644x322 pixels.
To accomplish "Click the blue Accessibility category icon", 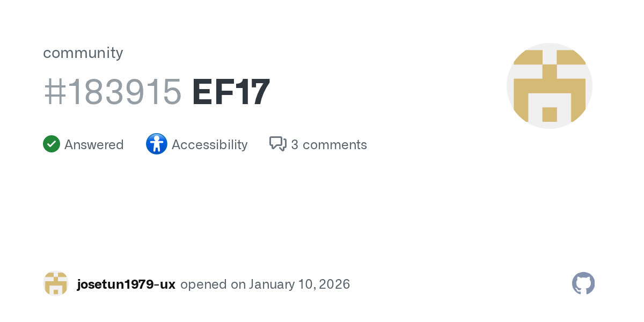I will (157, 144).
